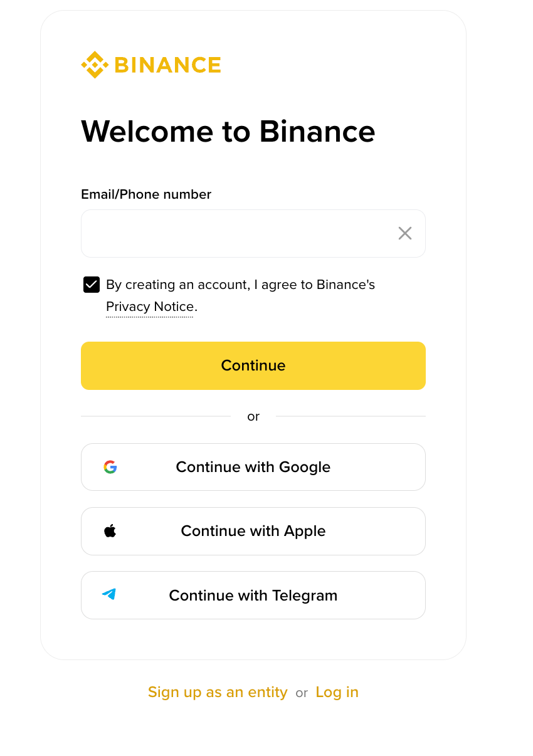Image resolution: width=533 pixels, height=756 pixels.
Task: Click the 'or' text beside Log in
Action: point(302,693)
